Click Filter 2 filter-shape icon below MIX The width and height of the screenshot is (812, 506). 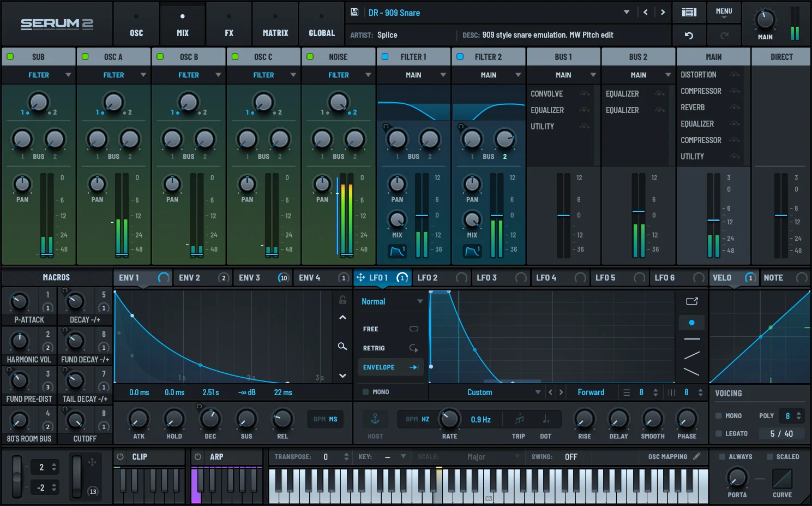pos(472,251)
